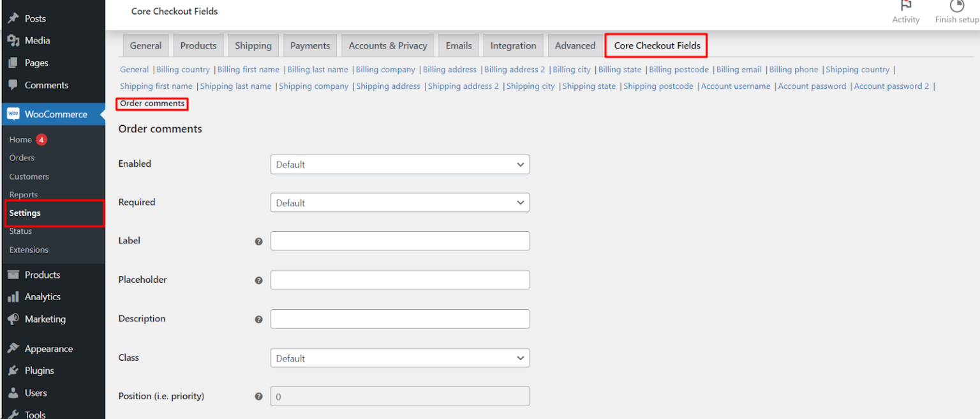Click the Activity flag icon in toolbar
The image size is (980, 419).
(906, 6)
